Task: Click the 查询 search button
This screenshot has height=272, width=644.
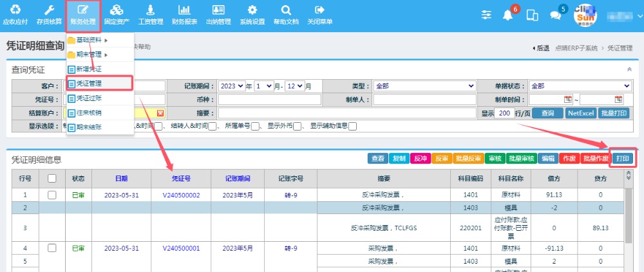Action: coord(547,113)
